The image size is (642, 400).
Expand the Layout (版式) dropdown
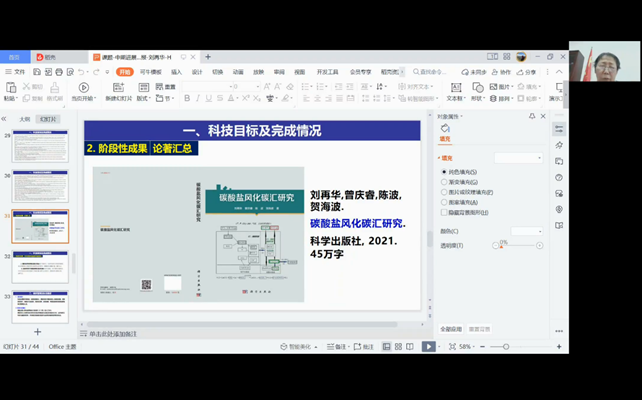(x=143, y=99)
